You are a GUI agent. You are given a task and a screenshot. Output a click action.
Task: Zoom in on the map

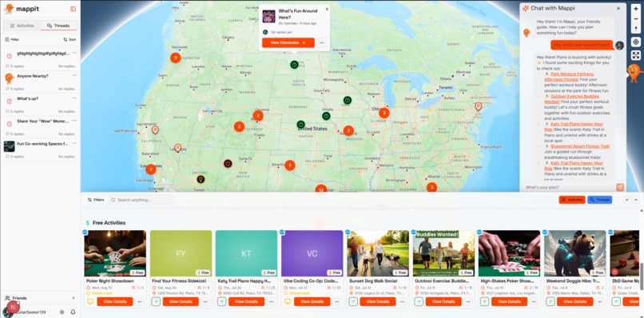[636, 9]
